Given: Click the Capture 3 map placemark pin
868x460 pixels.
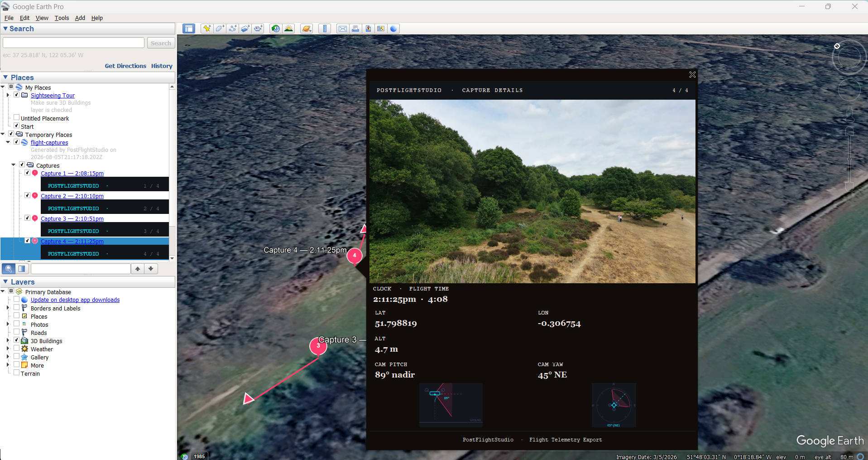Looking at the screenshot, I should coord(318,346).
